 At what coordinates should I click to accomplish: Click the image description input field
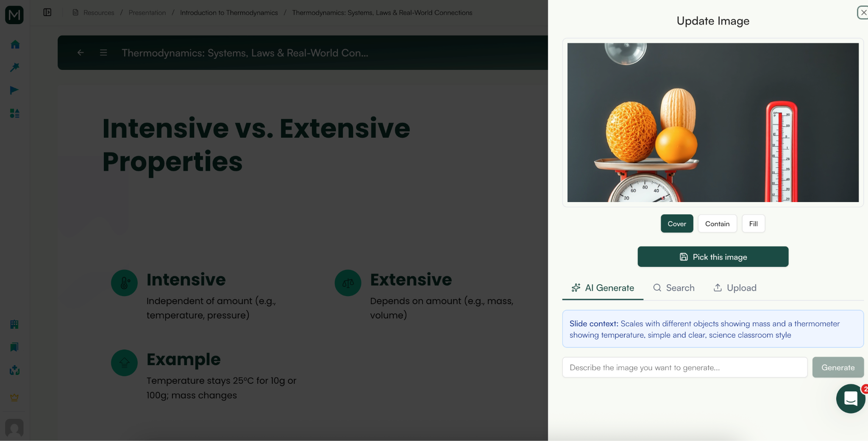click(x=684, y=367)
